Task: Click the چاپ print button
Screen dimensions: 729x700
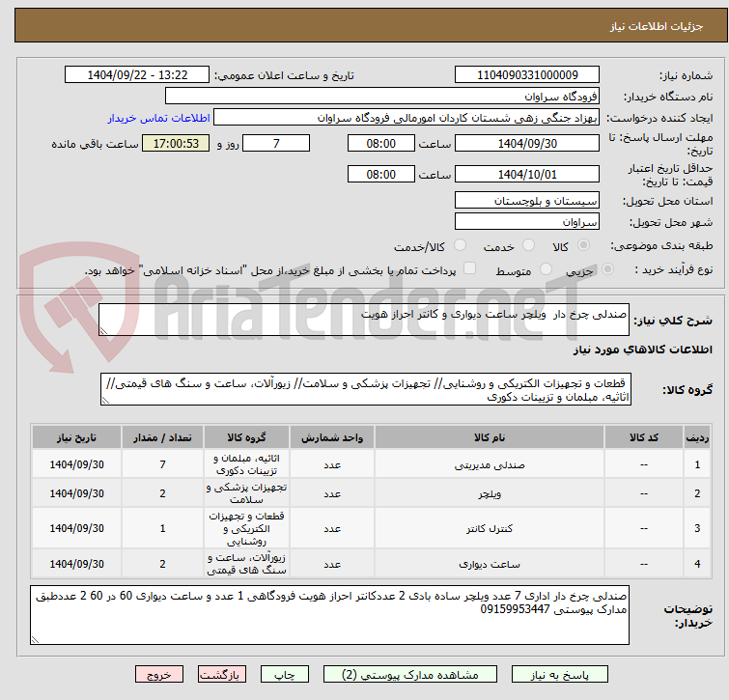Action: click(x=285, y=675)
